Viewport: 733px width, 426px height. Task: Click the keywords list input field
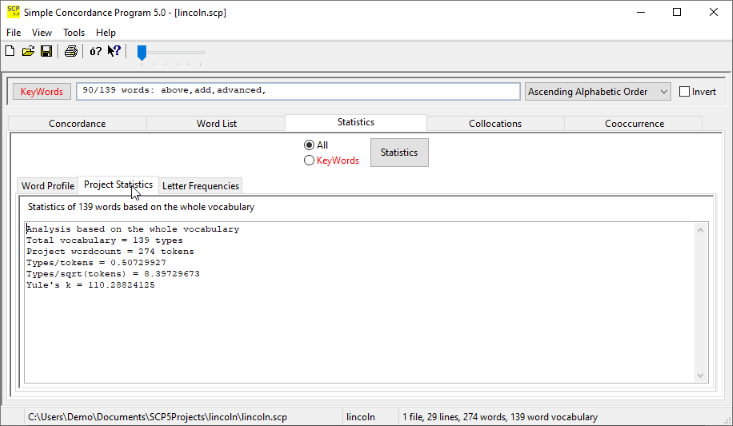pyautogui.click(x=298, y=92)
